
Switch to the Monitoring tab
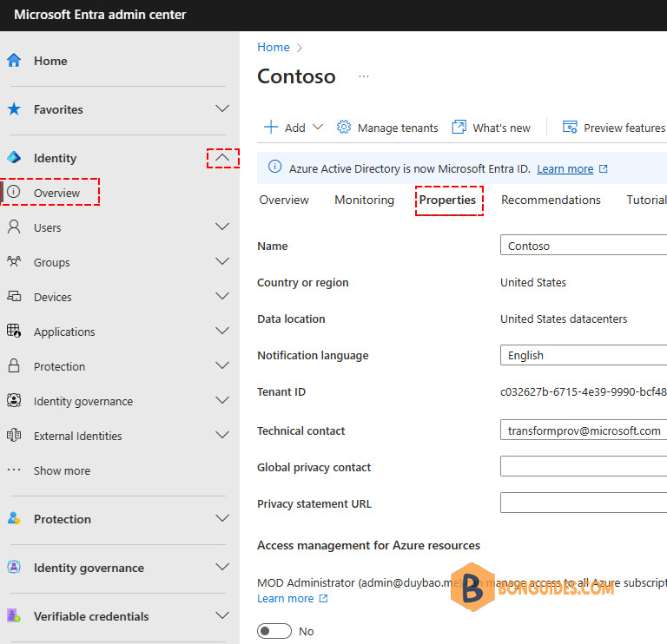point(364,200)
